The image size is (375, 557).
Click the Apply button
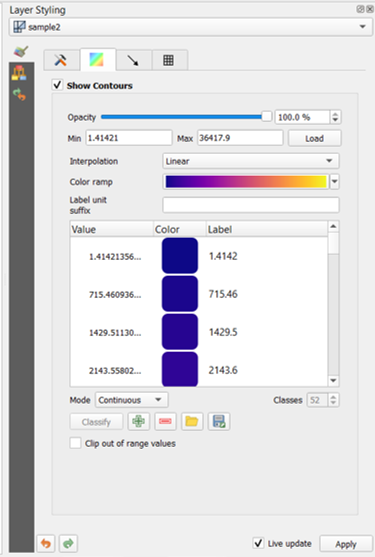346,544
